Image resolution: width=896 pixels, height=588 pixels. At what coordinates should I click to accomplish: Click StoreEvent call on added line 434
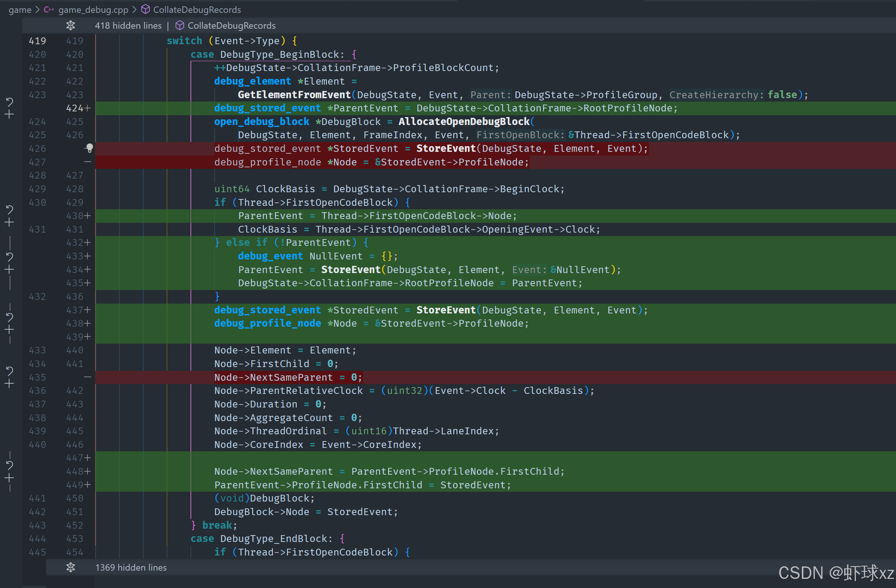pyautogui.click(x=350, y=270)
